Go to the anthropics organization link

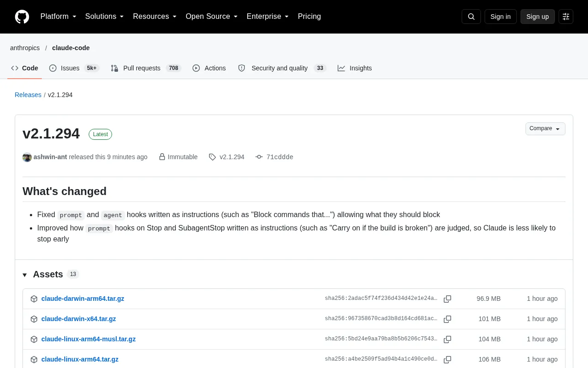click(x=25, y=48)
